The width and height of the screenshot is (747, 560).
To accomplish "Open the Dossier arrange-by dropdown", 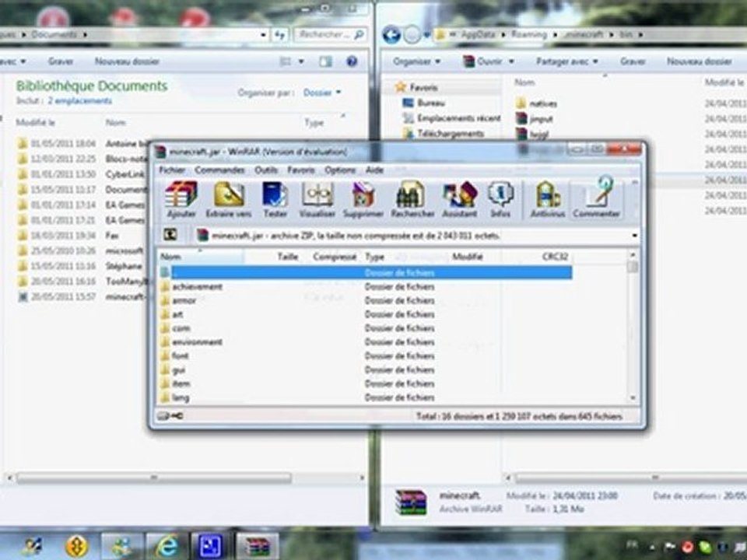I will (x=322, y=93).
